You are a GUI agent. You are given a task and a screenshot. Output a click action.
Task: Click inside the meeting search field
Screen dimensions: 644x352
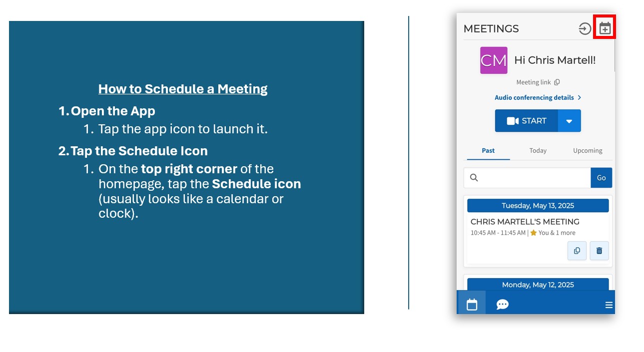click(535, 178)
